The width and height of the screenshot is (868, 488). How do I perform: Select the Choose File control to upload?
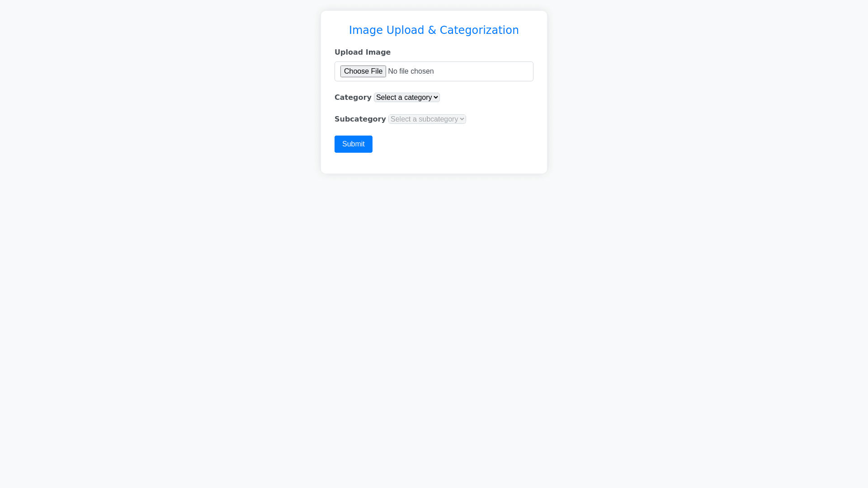pyautogui.click(x=363, y=71)
